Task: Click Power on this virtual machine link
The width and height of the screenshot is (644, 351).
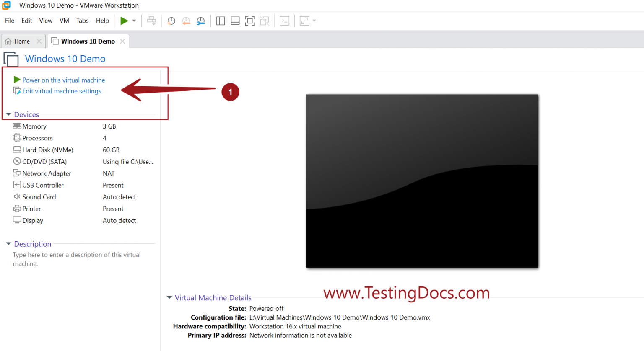Action: click(63, 80)
